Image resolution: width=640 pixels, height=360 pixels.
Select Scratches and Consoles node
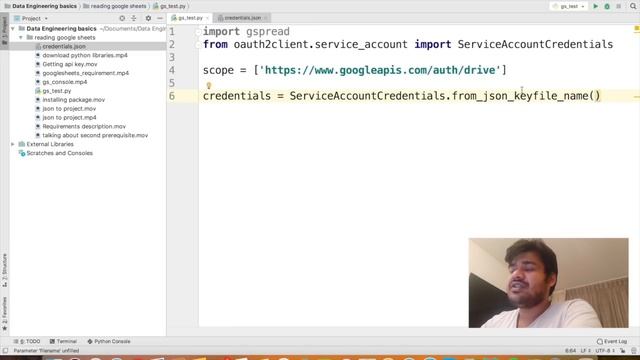coord(59,153)
